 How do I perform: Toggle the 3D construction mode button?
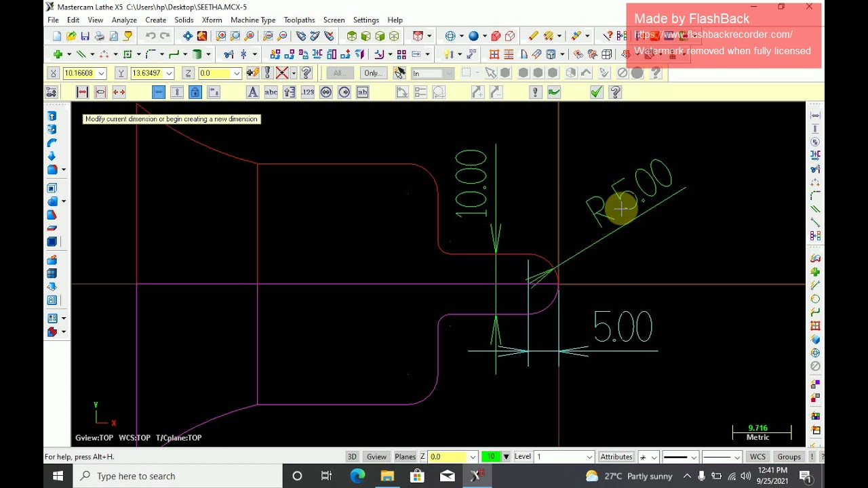(352, 457)
